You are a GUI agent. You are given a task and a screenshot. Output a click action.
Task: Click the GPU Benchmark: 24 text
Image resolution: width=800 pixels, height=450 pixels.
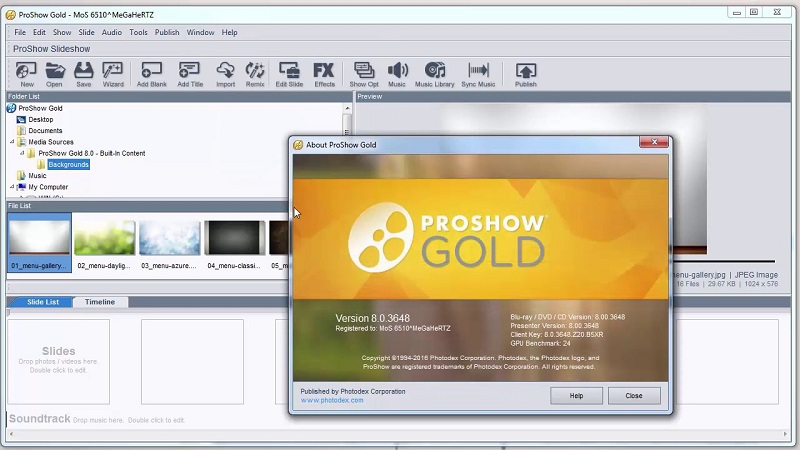point(540,343)
